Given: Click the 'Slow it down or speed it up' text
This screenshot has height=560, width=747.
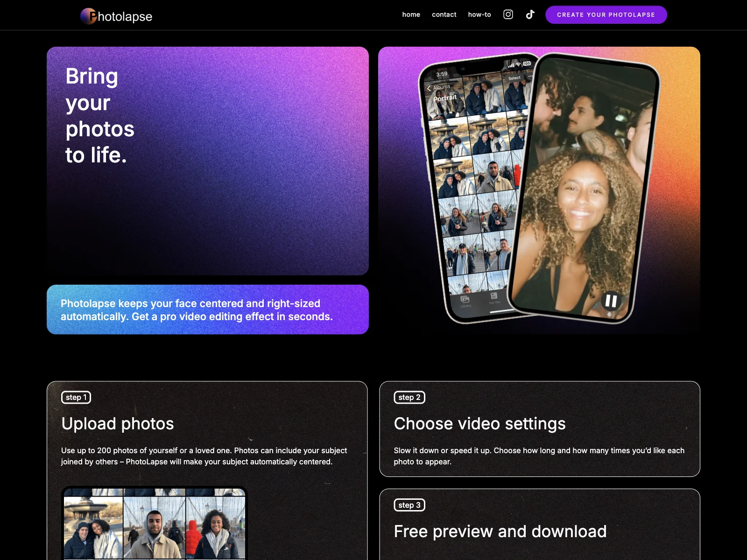Looking at the screenshot, I should (x=539, y=456).
